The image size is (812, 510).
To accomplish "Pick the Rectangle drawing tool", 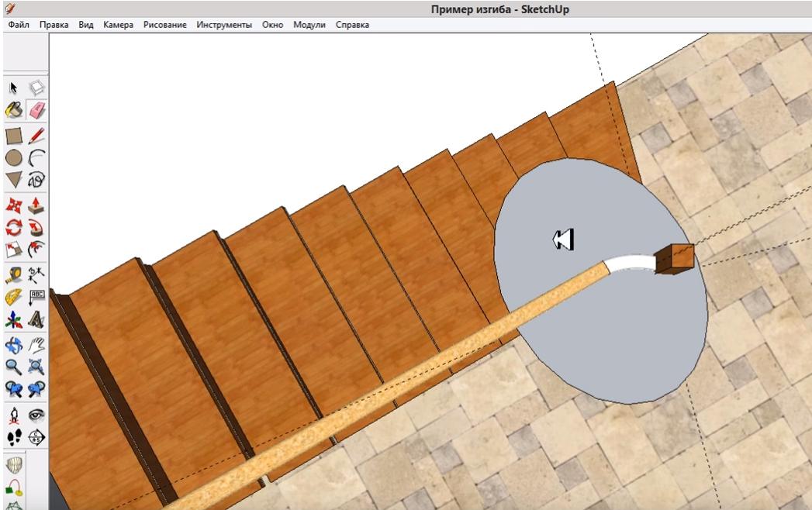I will point(15,137).
